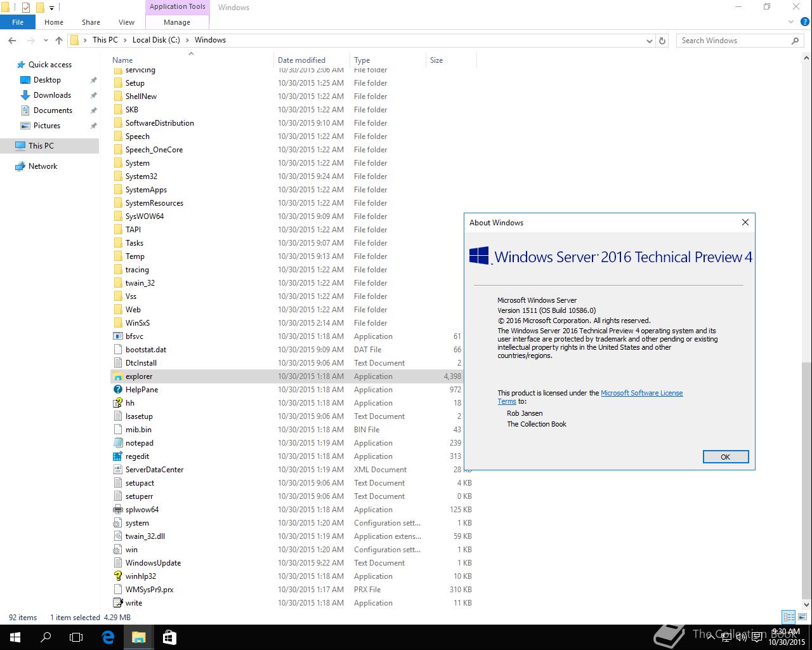
Task: Select the splwow64 printer icon
Action: (117, 510)
